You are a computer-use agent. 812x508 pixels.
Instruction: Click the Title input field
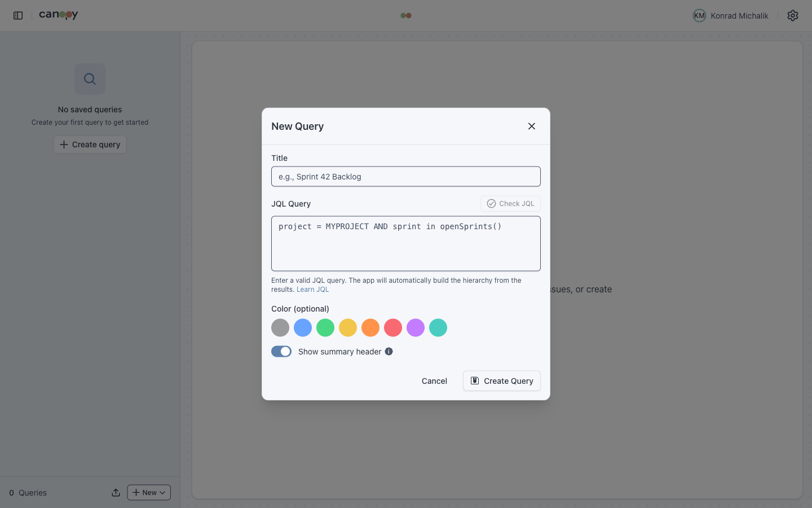405,176
